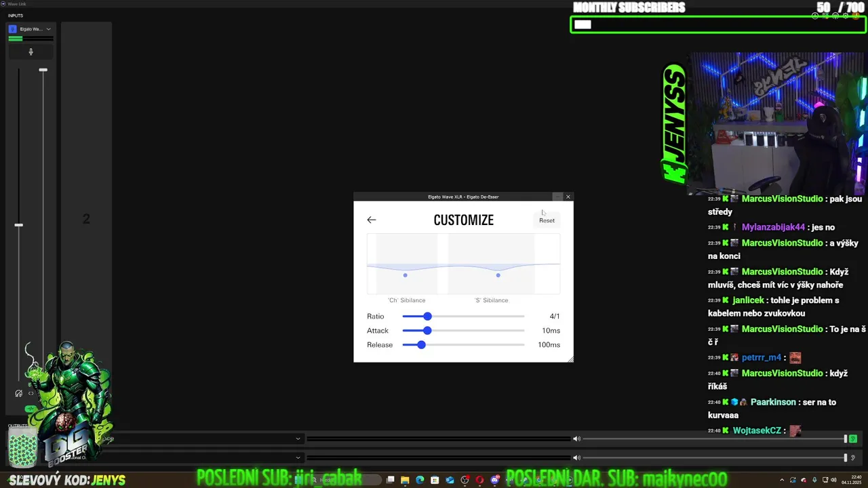Click the lower Elgato Wave fader handle
This screenshot has width=868, height=488.
(19, 225)
